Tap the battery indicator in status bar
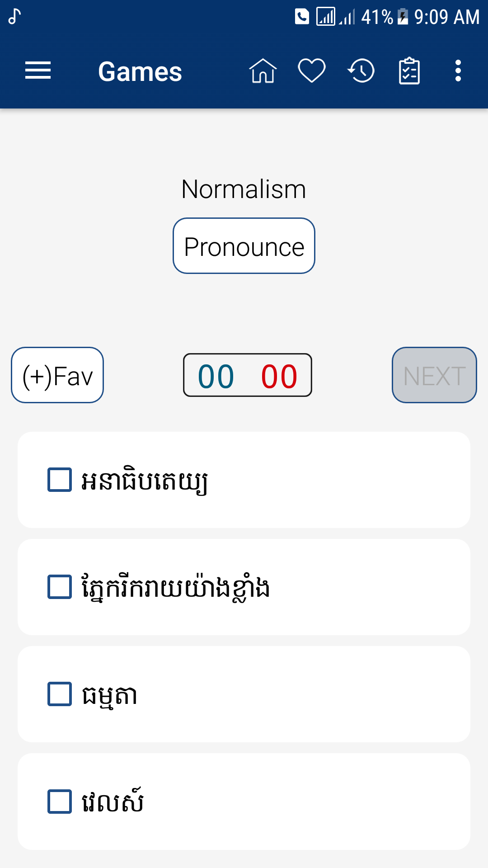The height and width of the screenshot is (868, 488). (403, 17)
